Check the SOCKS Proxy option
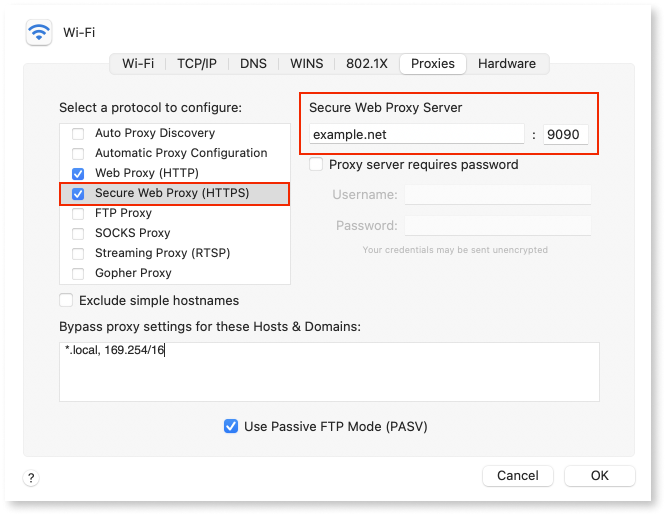This screenshot has width=666, height=516. click(78, 233)
